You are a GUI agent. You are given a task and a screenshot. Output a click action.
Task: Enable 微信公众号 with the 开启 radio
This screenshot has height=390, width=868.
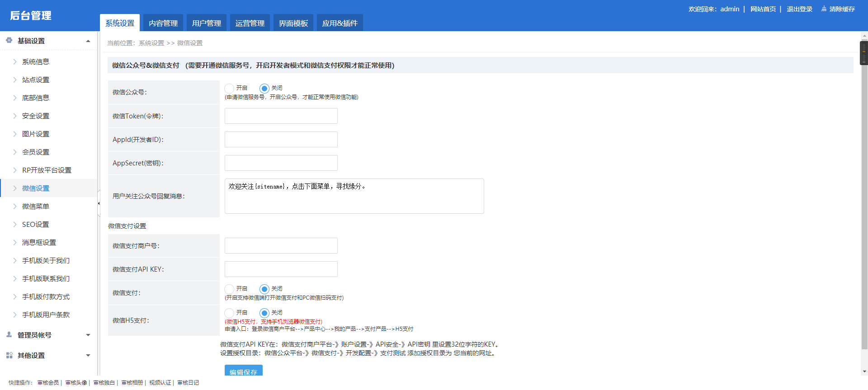230,88
